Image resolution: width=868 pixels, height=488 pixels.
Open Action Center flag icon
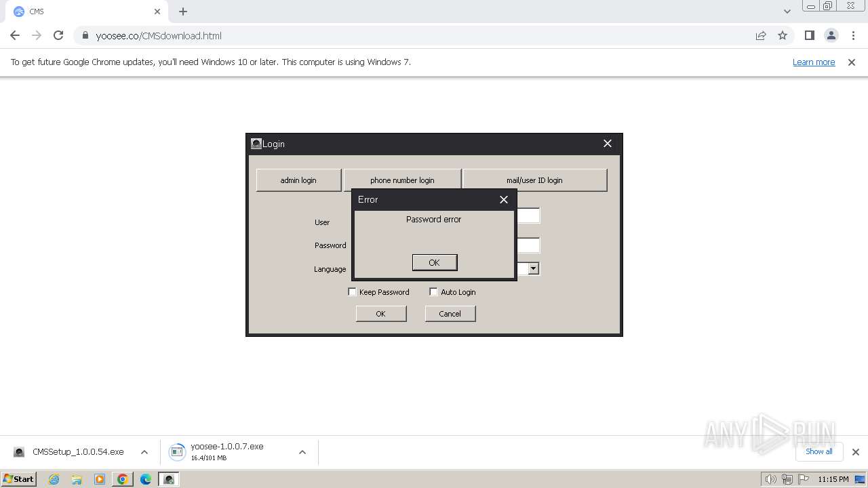[x=803, y=479]
